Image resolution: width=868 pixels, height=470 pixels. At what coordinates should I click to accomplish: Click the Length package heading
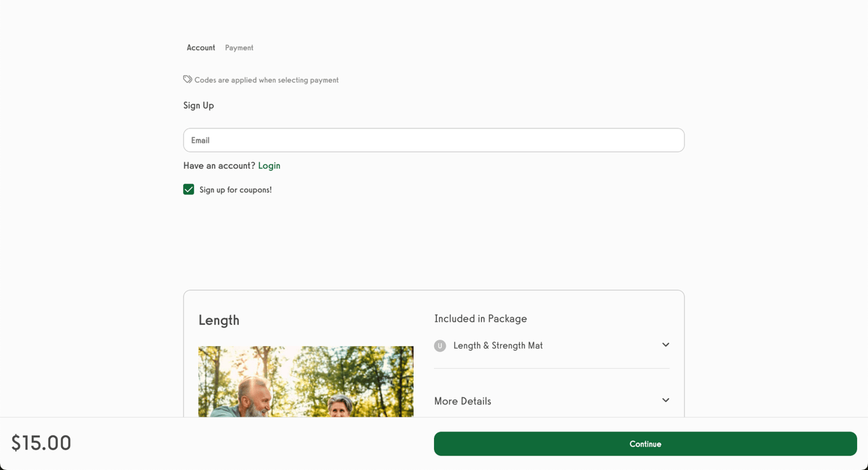219,321
